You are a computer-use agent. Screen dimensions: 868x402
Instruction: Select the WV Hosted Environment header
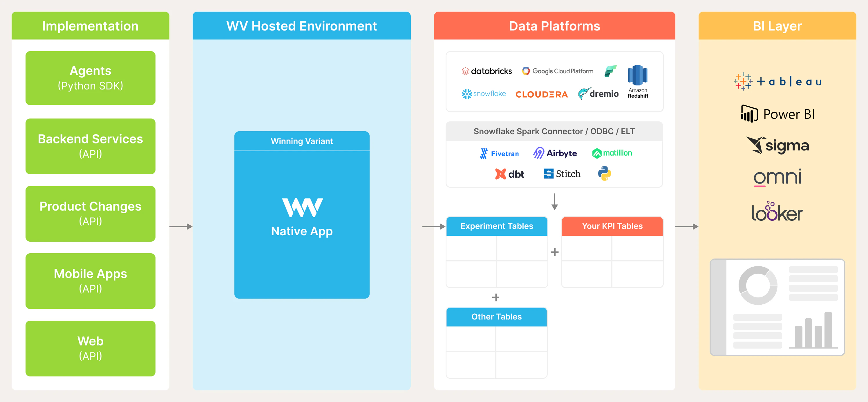[302, 26]
